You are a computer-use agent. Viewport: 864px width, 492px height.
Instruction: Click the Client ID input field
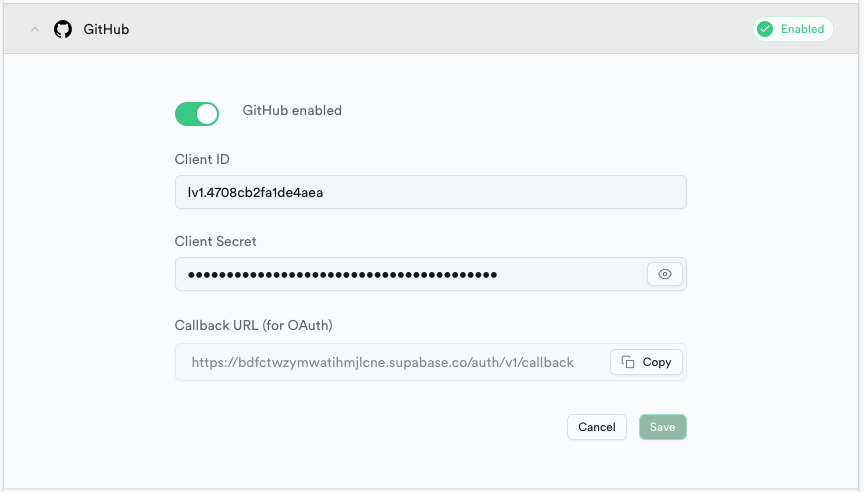coord(430,192)
